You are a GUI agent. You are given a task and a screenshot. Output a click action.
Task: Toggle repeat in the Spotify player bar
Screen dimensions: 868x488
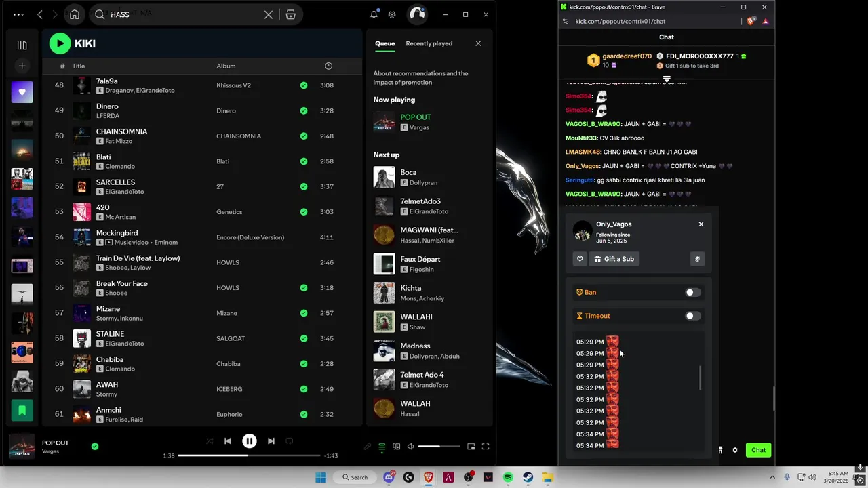290,441
